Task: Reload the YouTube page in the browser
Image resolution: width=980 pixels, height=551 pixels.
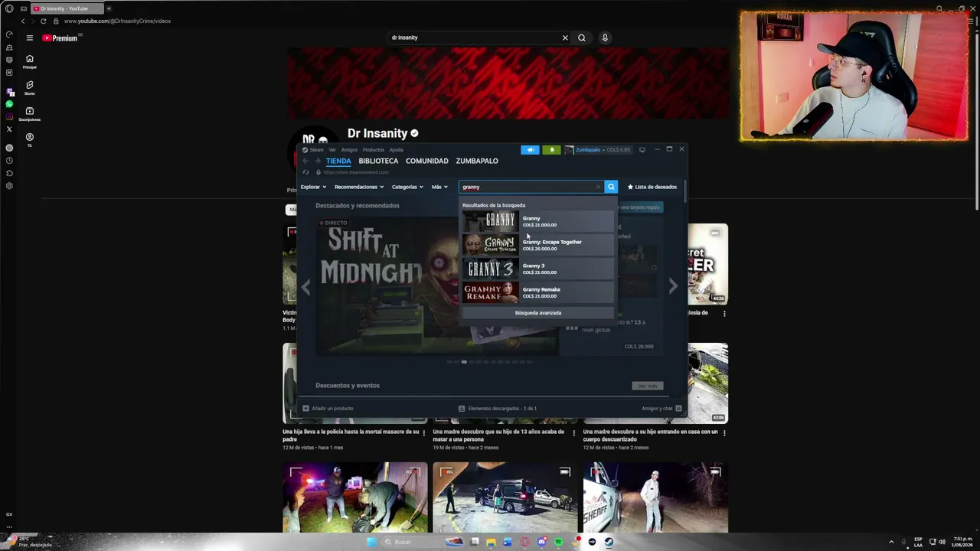Action: point(43,21)
